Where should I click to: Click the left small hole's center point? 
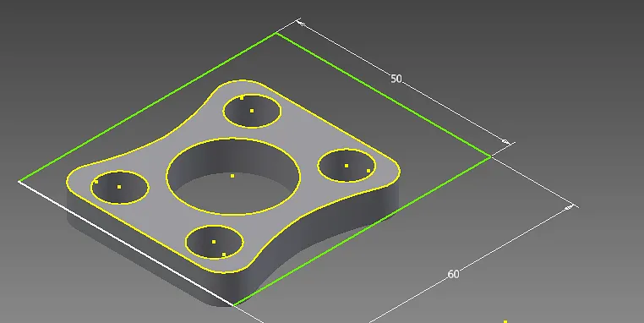(x=119, y=187)
